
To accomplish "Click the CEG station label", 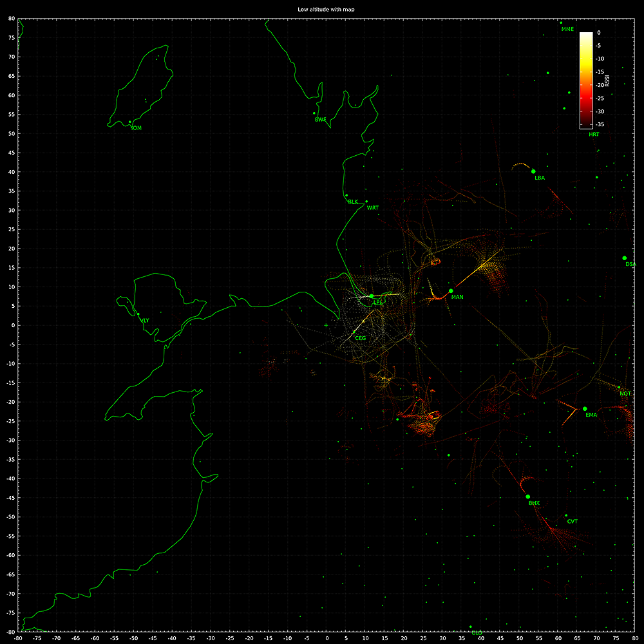I will pos(360,338).
